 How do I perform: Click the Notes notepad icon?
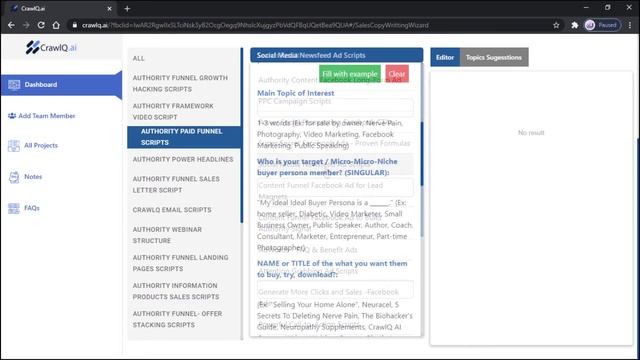coord(14,177)
